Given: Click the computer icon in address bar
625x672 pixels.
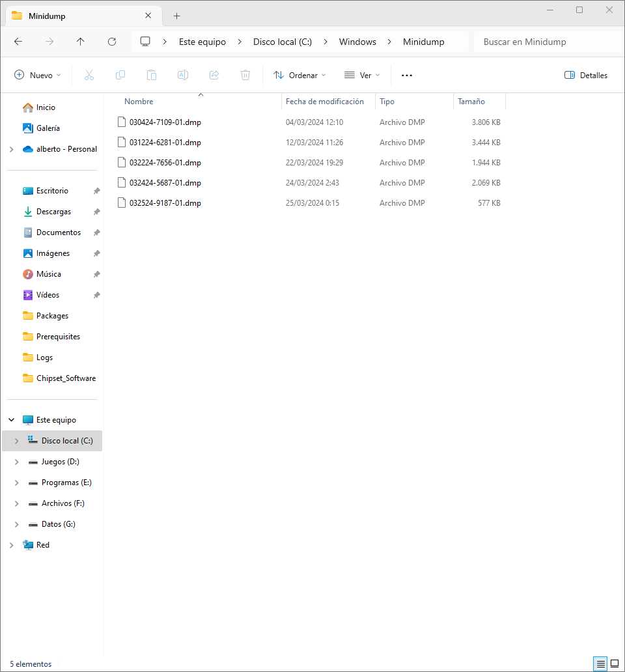Looking at the screenshot, I should 145,42.
